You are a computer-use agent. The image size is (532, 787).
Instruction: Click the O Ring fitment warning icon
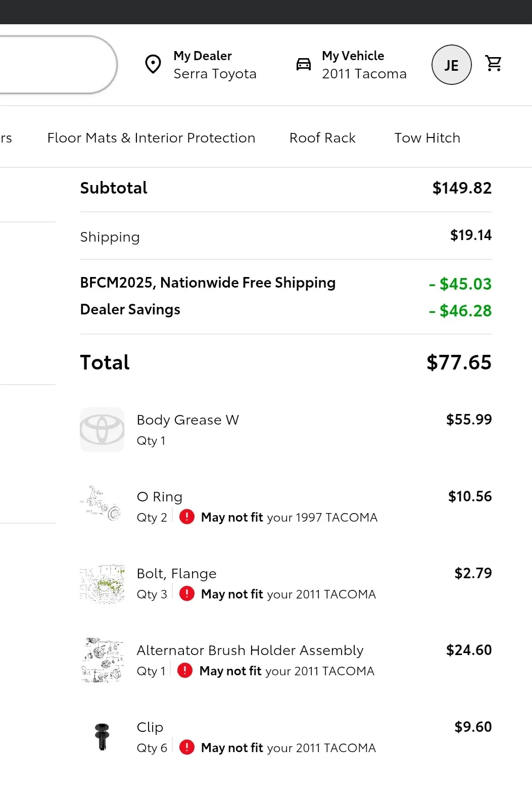click(187, 517)
